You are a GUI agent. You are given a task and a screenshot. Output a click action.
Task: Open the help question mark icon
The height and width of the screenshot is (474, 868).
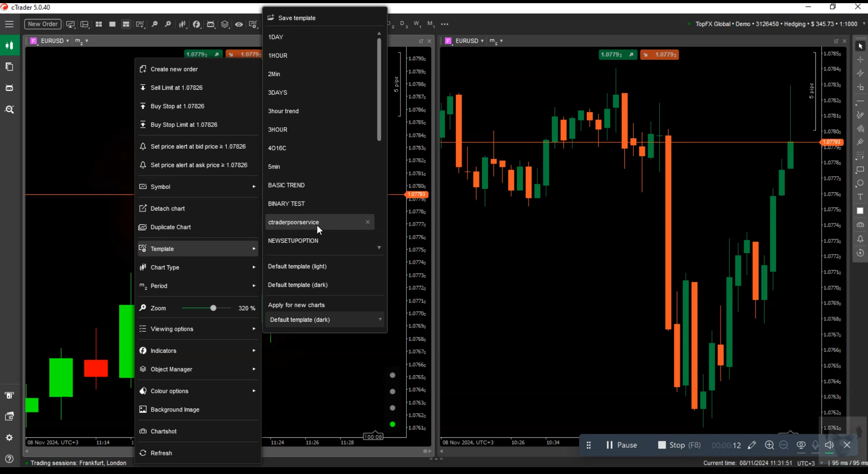tap(9, 459)
